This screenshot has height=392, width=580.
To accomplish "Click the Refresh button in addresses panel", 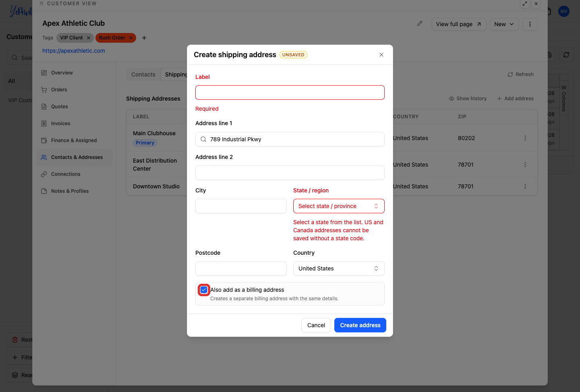I will click(x=520, y=74).
